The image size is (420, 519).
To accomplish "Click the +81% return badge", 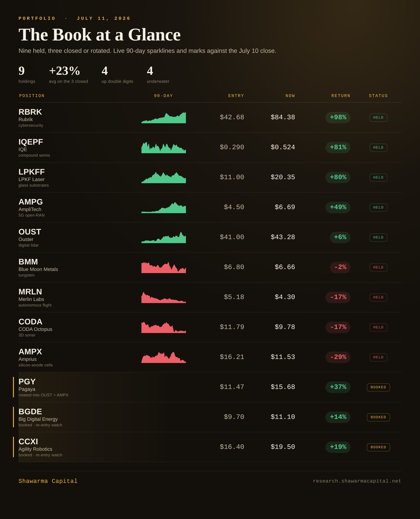I will (338, 148).
